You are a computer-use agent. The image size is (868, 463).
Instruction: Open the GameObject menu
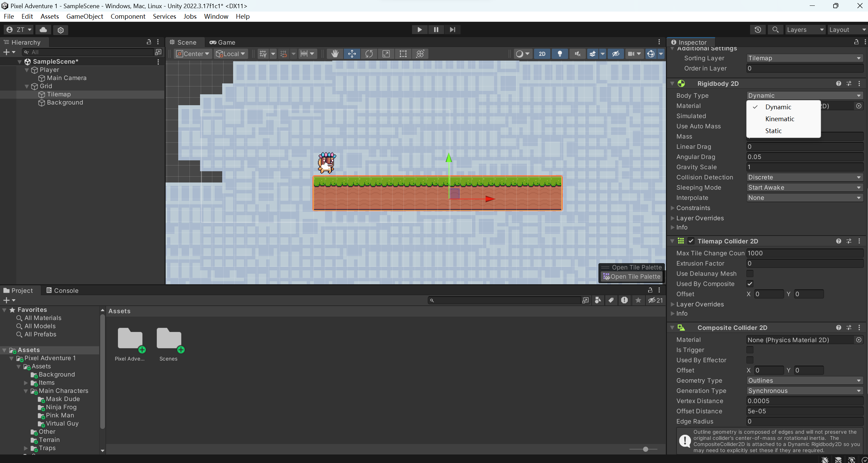click(85, 16)
